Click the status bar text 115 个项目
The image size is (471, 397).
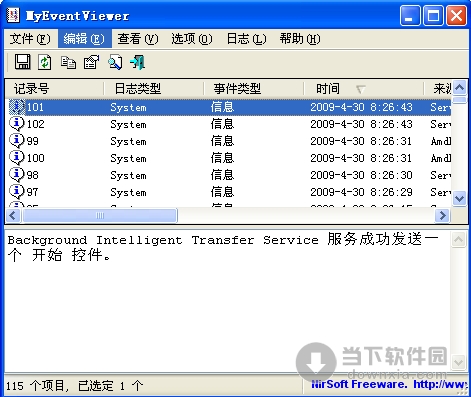coord(34,386)
